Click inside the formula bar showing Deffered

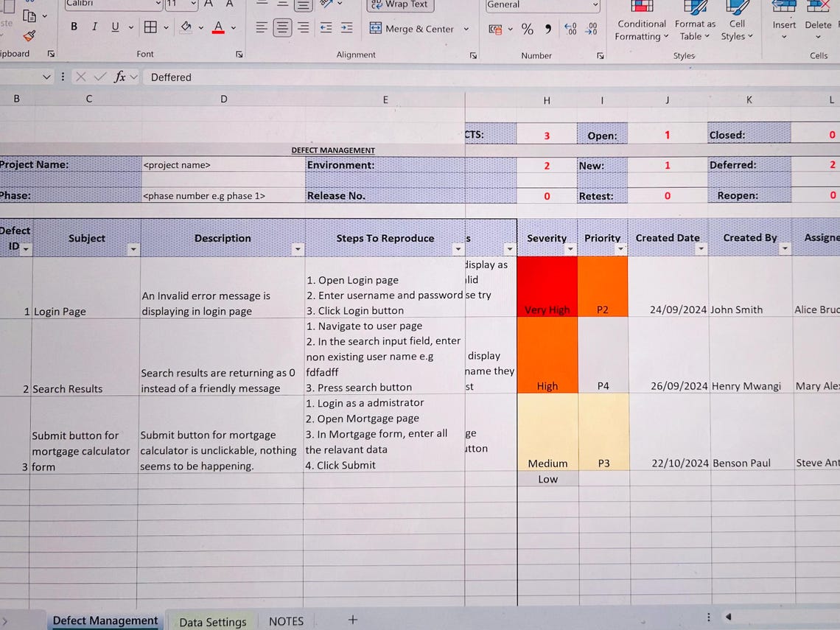(x=221, y=77)
